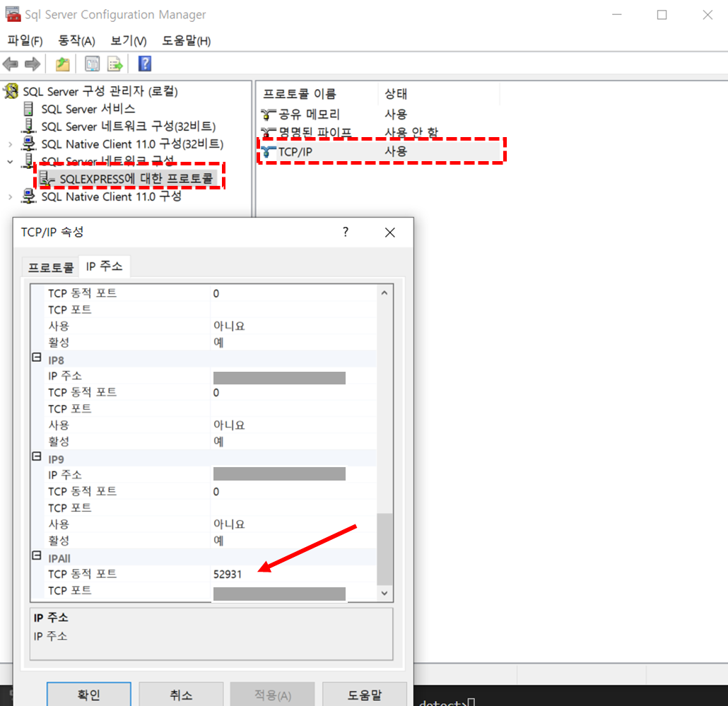The height and width of the screenshot is (706, 728).
Task: Click the TCP/IP protocol icon
Action: [x=268, y=151]
